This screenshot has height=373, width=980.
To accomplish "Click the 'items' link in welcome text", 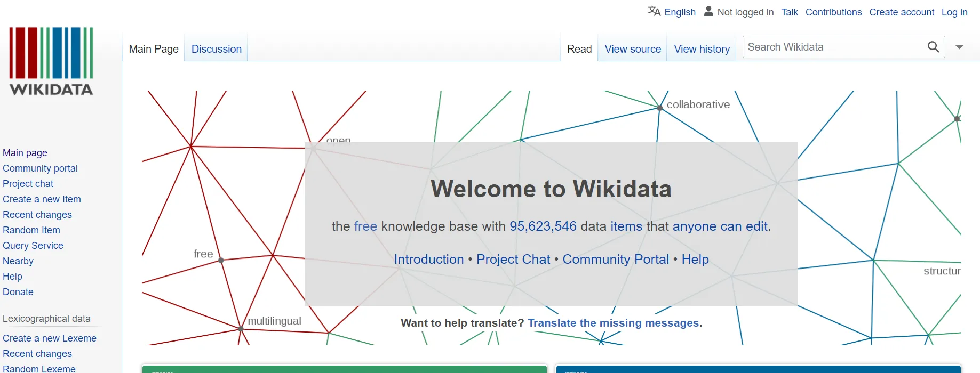I will click(x=626, y=226).
